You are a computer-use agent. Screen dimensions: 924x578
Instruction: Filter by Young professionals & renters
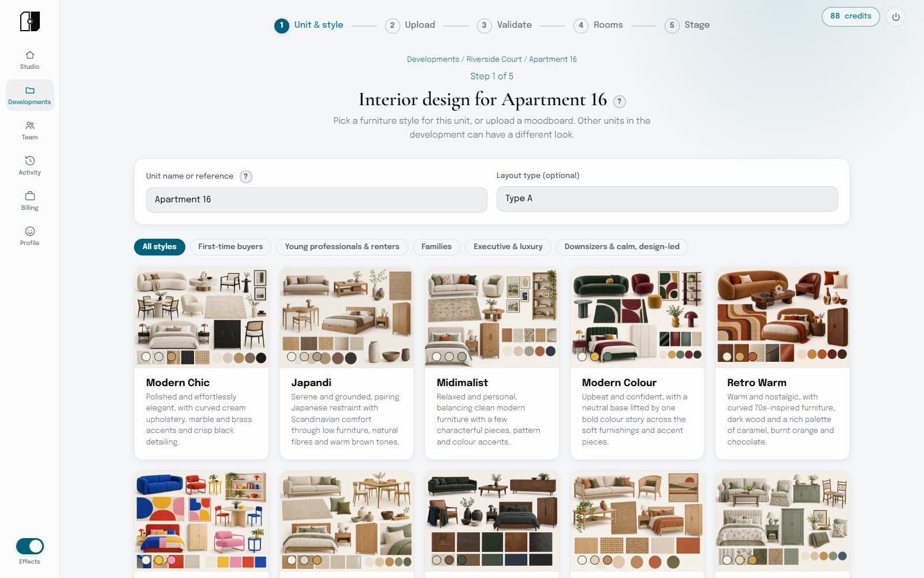342,247
